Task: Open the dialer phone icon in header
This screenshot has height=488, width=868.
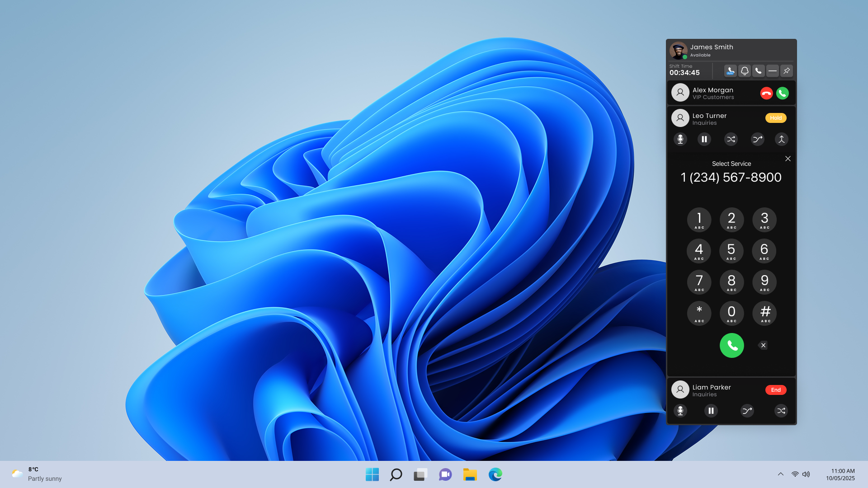Action: [759, 71]
